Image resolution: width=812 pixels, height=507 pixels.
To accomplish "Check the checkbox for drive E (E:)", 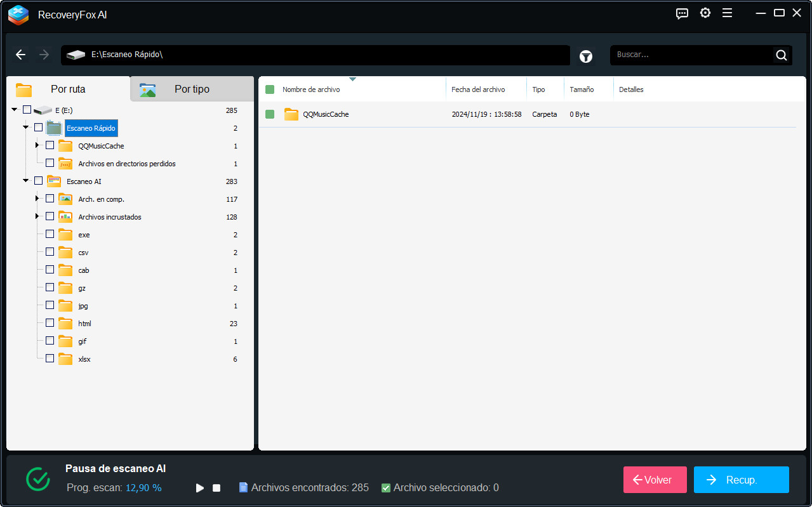I will coord(27,109).
